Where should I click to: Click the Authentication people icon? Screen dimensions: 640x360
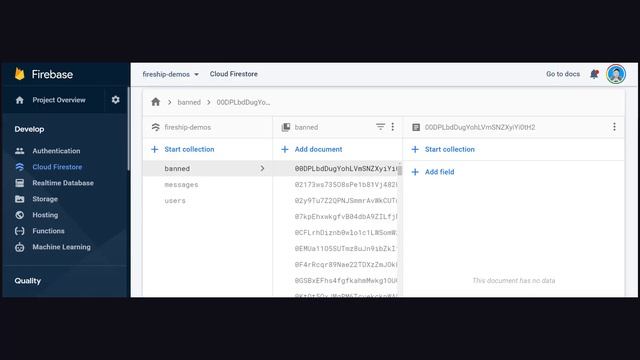[20, 151]
